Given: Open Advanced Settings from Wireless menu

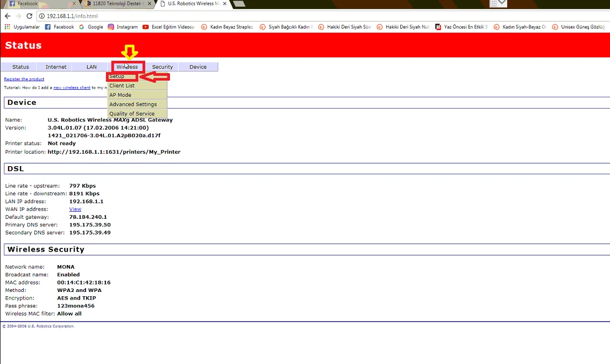Looking at the screenshot, I should [133, 104].
